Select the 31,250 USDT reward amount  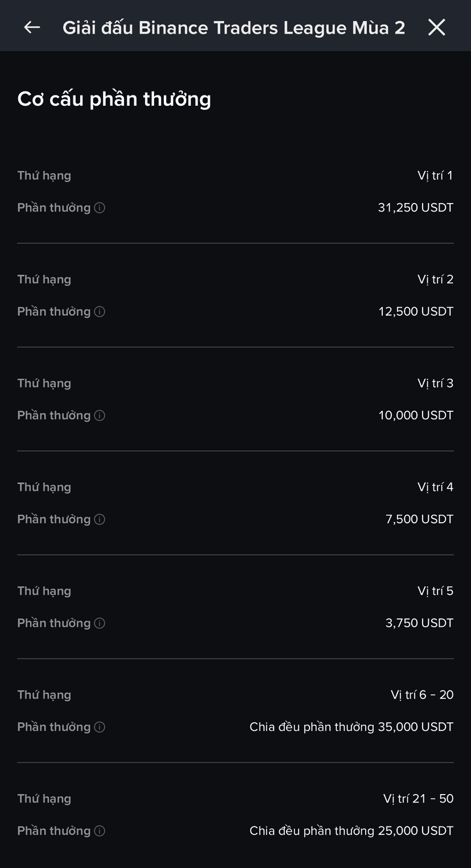pyautogui.click(x=415, y=208)
